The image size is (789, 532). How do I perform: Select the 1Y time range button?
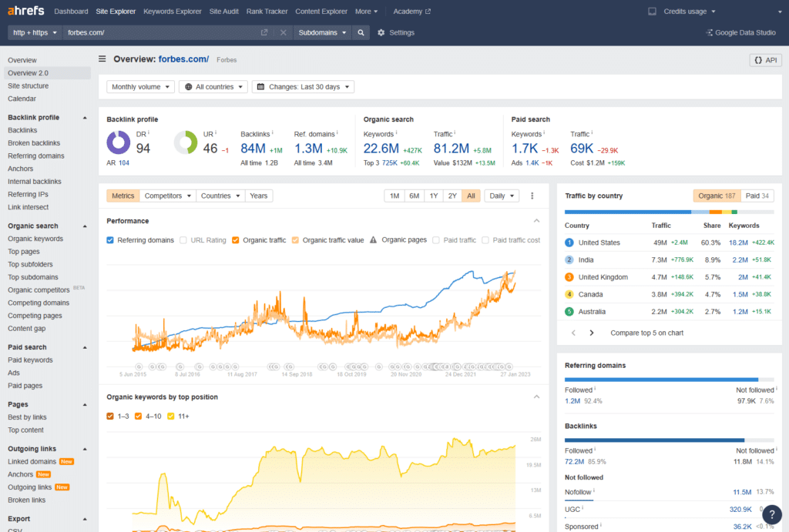click(x=434, y=196)
